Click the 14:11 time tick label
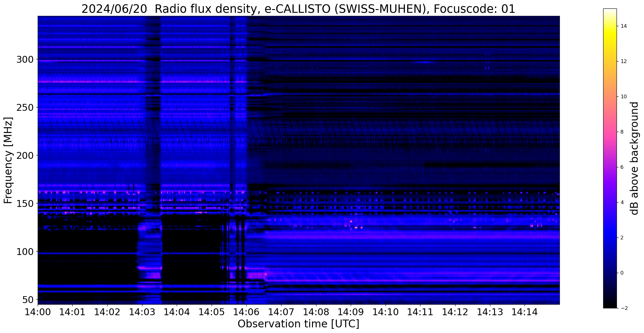This screenshot has width=644, height=333. pos(420,312)
